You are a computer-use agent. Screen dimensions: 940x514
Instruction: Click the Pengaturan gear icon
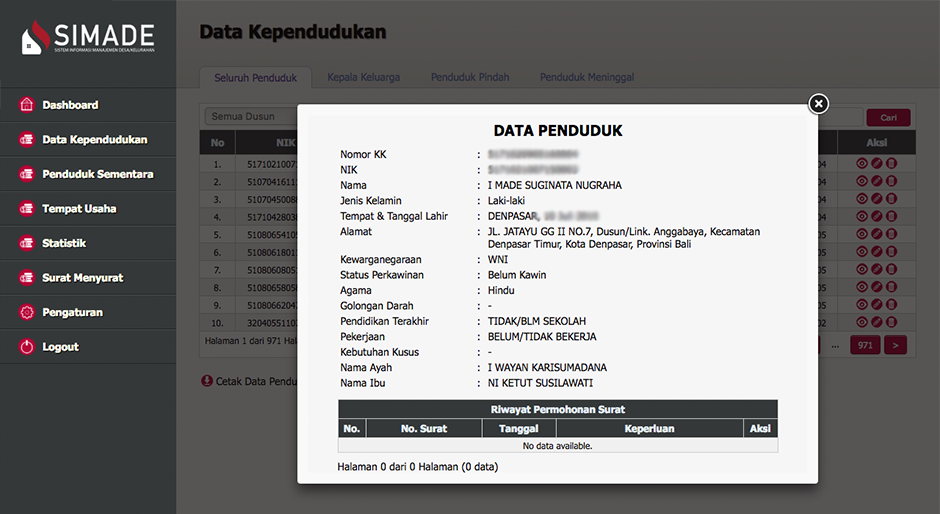tap(26, 312)
